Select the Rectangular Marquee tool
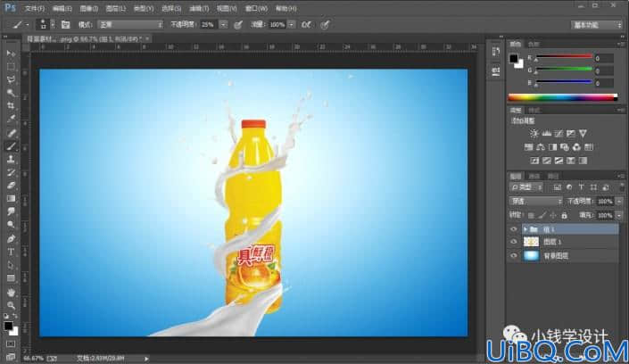 tap(11, 67)
